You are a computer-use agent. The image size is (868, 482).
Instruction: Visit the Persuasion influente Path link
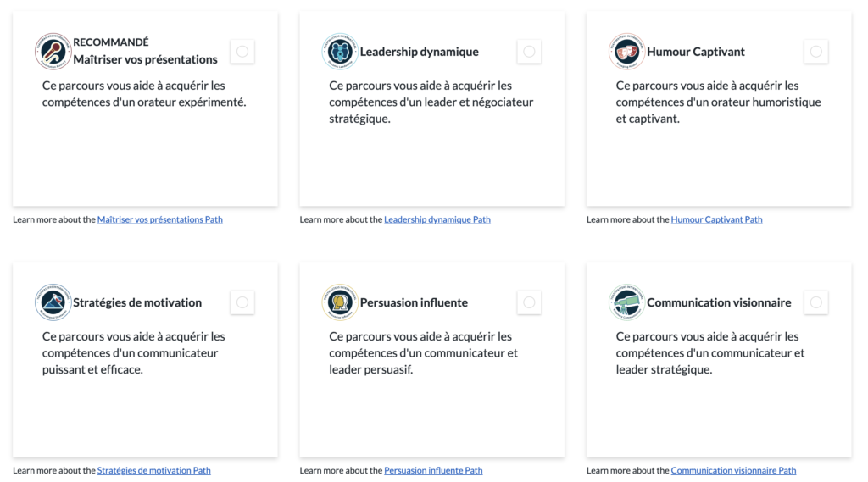coord(433,471)
